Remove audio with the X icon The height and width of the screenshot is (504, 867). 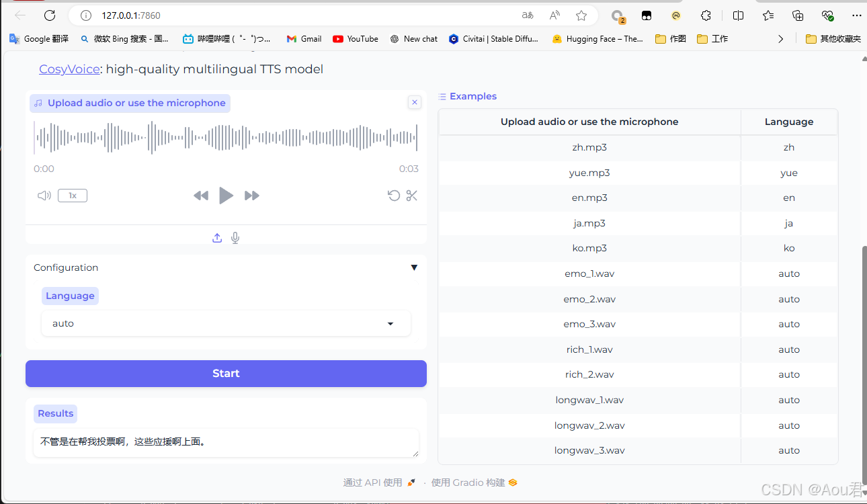point(415,102)
